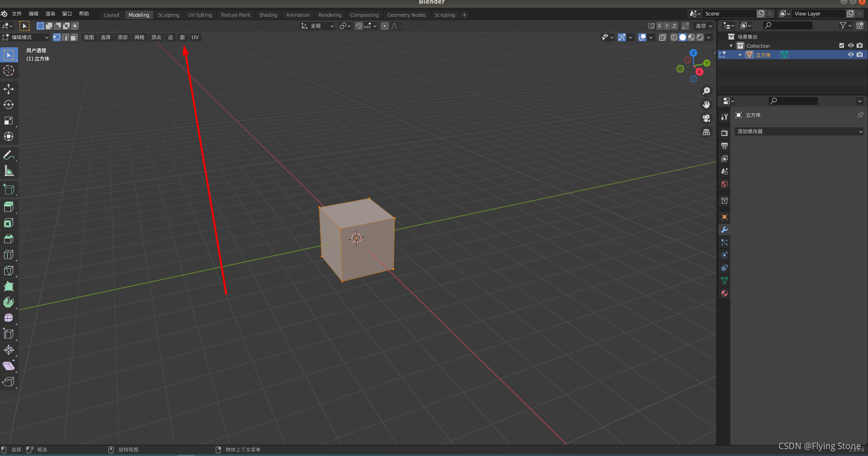
Task: Disable 立方体 in renders camera icon
Action: click(x=860, y=55)
